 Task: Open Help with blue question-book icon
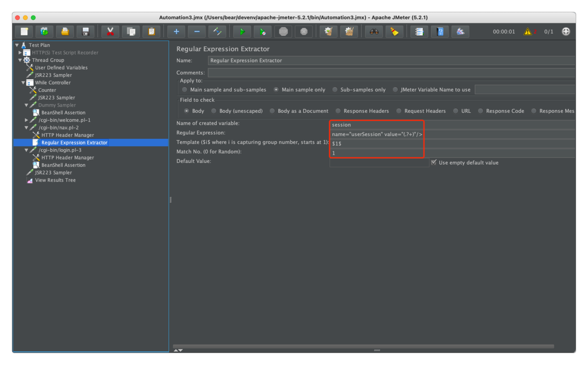click(x=440, y=32)
